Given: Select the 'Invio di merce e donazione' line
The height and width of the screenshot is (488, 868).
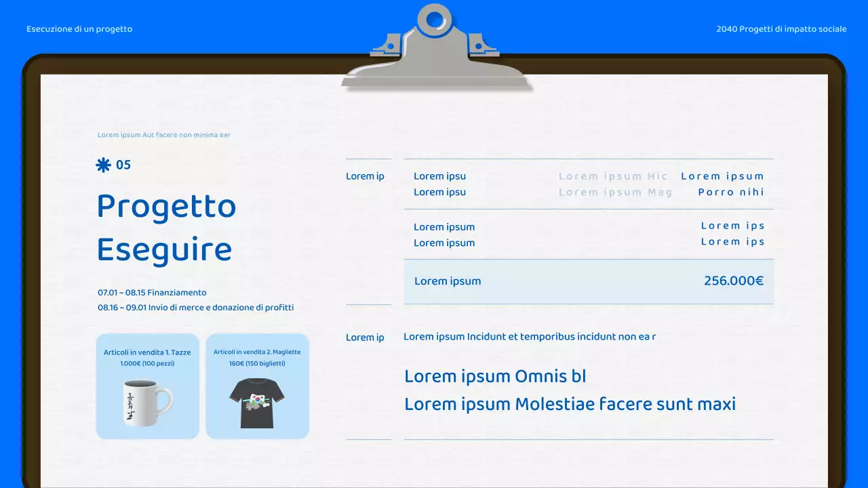Looking at the screenshot, I should click(195, 308).
